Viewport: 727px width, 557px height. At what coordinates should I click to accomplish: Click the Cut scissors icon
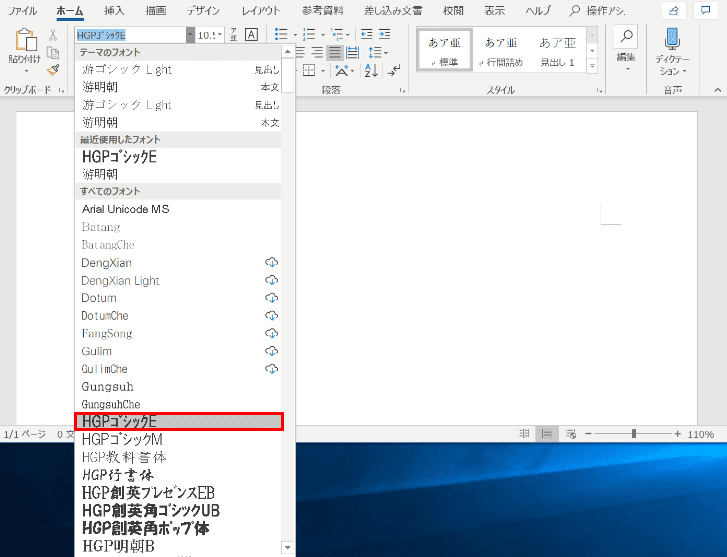pos(53,35)
